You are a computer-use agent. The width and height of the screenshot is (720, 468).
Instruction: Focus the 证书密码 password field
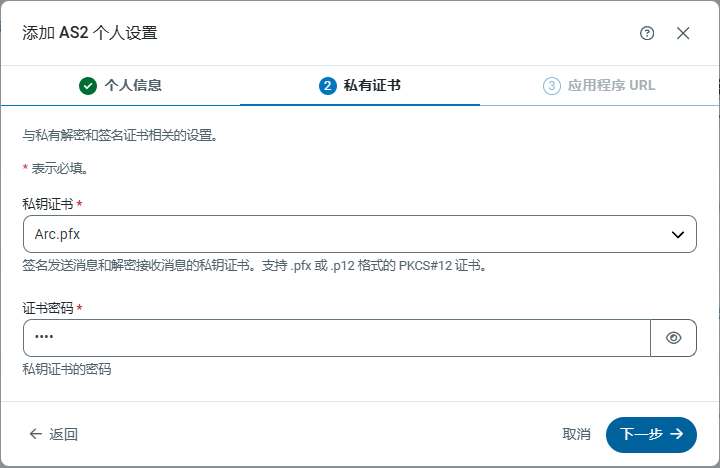click(336, 338)
